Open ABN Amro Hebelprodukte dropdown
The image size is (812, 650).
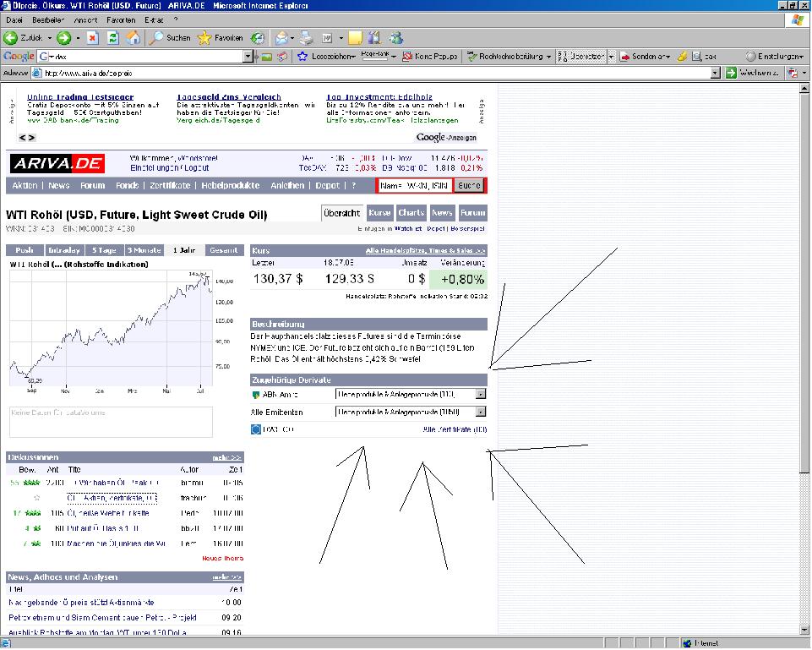click(411, 395)
